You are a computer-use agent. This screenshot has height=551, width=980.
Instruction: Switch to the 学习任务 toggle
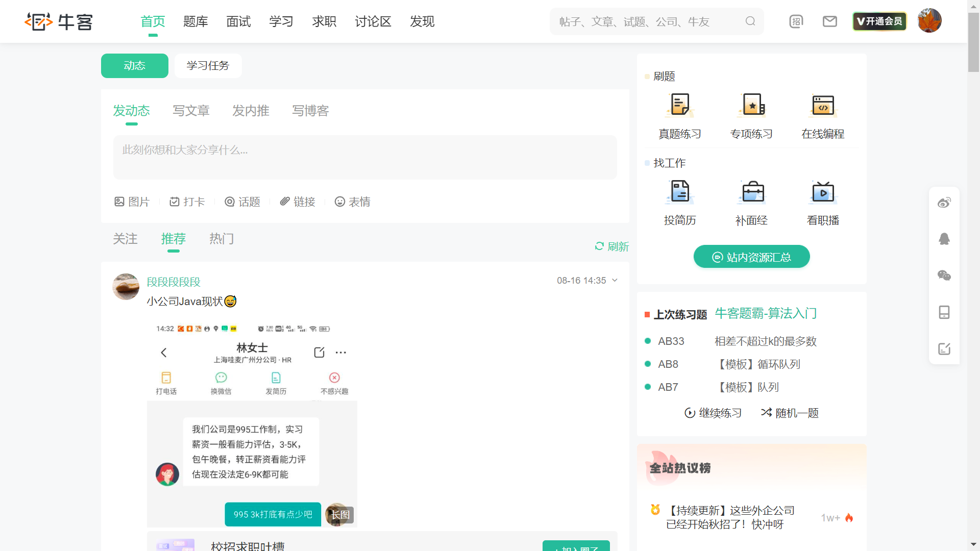pos(208,65)
